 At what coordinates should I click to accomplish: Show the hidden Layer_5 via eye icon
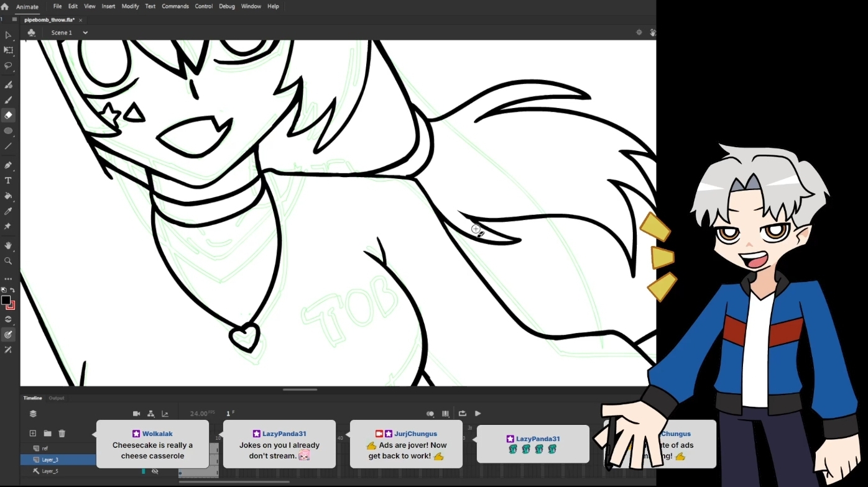tap(155, 471)
